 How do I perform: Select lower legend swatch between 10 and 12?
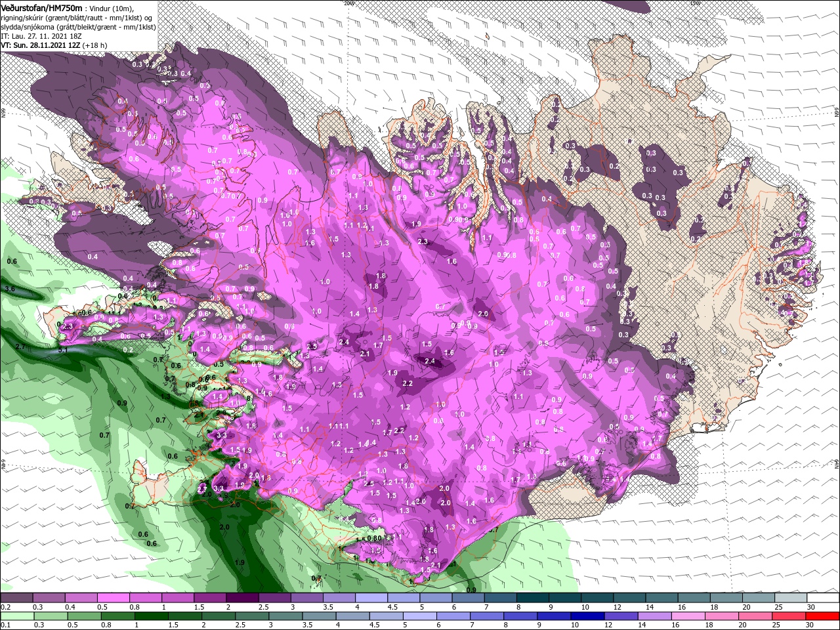click(587, 616)
